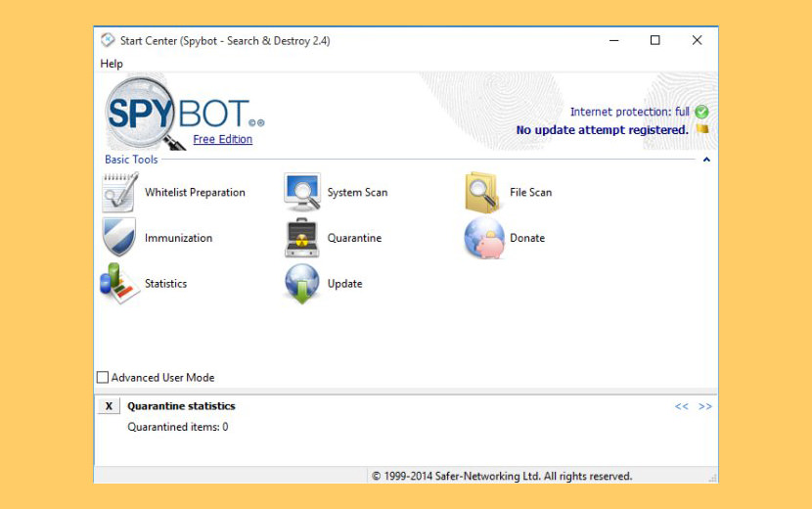812x509 pixels.
Task: Minimize the Start Center window
Action: pos(614,40)
